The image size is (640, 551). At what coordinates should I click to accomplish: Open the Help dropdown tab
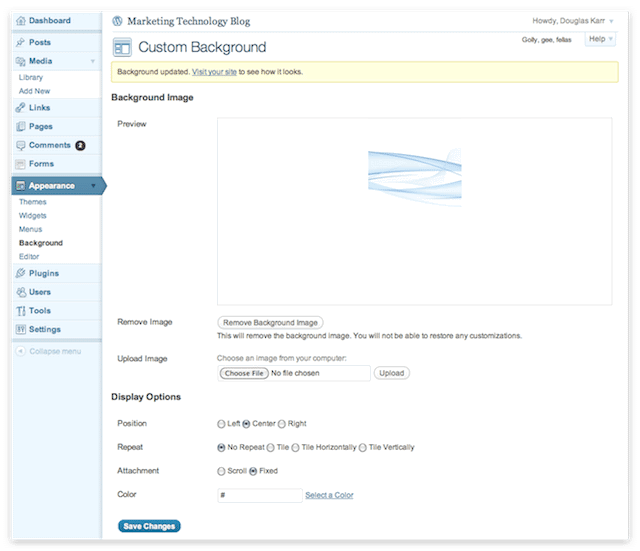pyautogui.click(x=600, y=39)
